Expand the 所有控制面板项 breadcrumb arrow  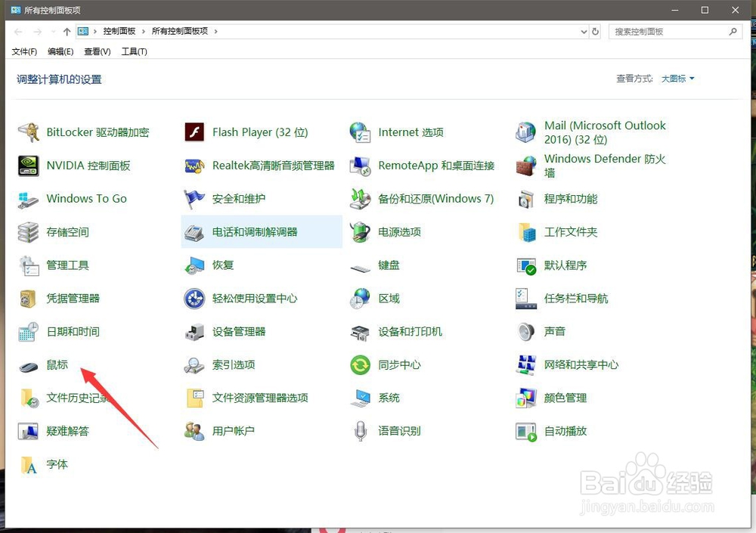(x=215, y=32)
